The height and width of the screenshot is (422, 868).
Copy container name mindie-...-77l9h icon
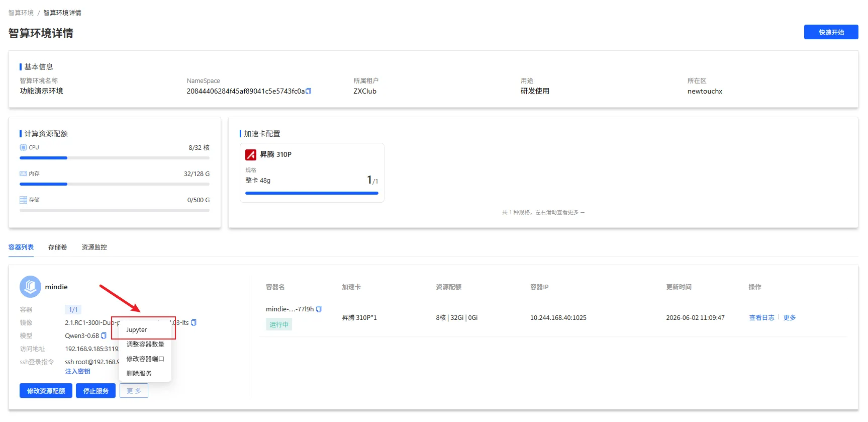pyautogui.click(x=319, y=309)
